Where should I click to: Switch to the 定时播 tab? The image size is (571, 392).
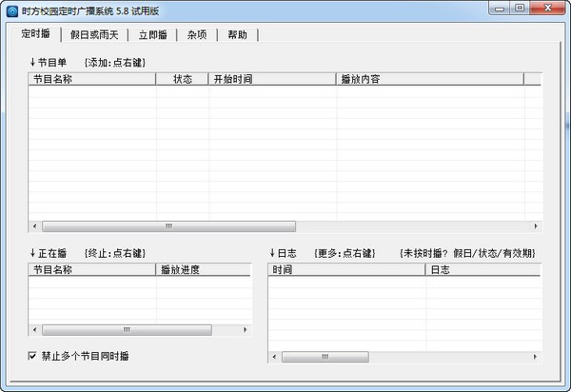tap(36, 34)
